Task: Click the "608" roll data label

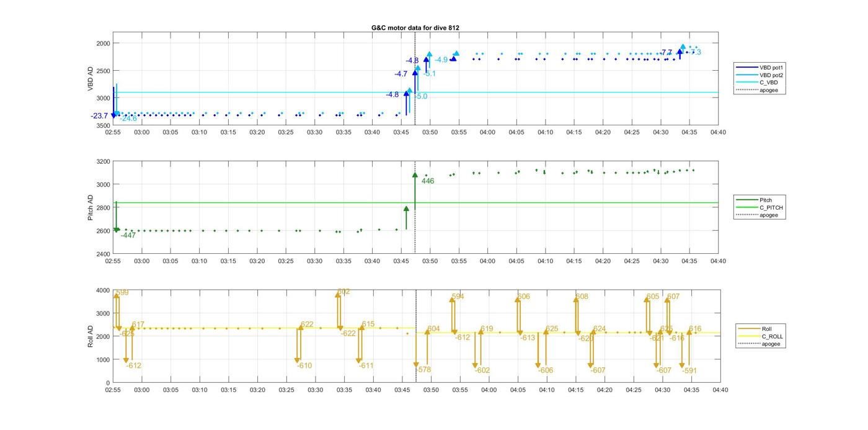Action: pyautogui.click(x=582, y=297)
